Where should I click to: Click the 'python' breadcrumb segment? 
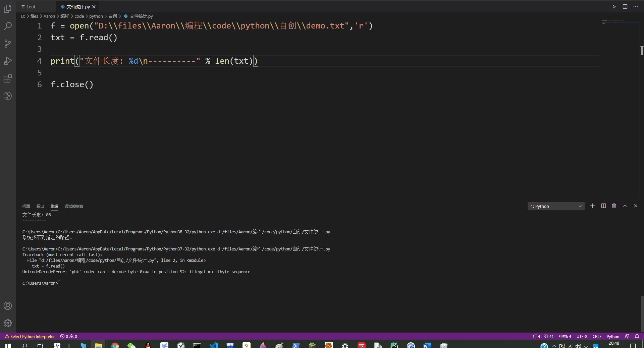(96, 16)
